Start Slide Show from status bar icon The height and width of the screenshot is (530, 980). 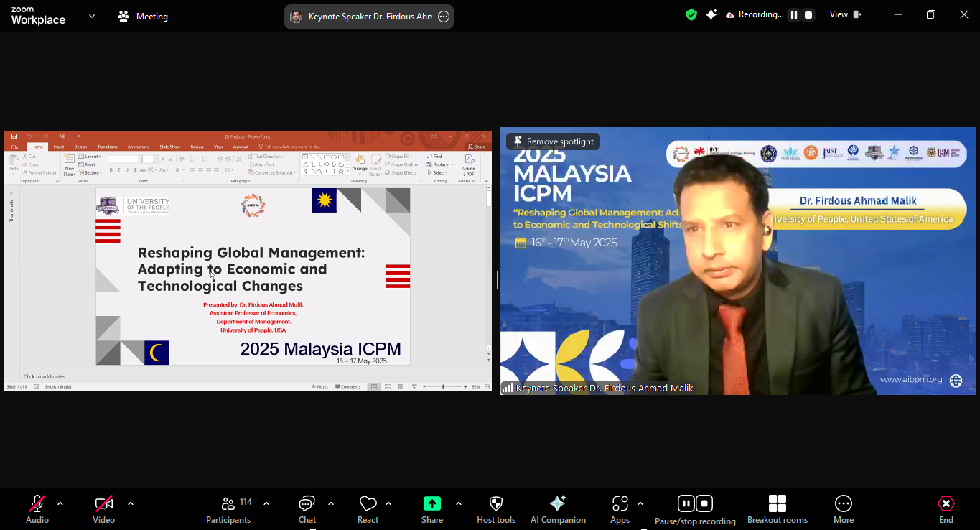click(414, 386)
